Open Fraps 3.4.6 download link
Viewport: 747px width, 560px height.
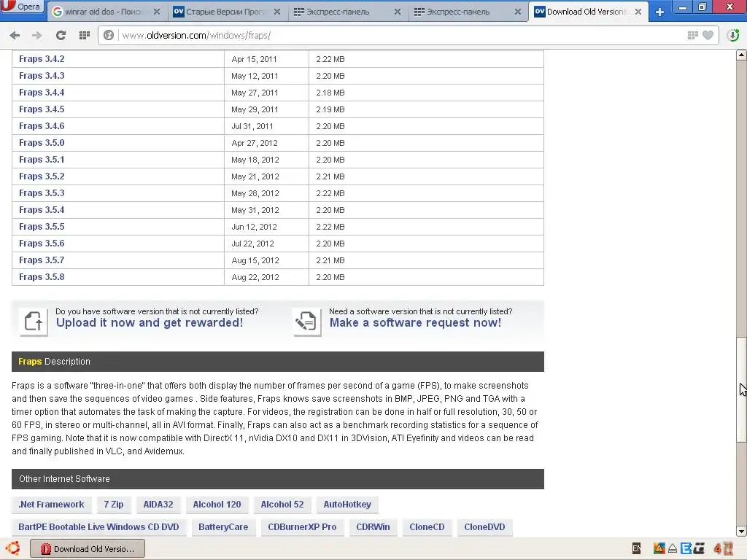tap(42, 126)
